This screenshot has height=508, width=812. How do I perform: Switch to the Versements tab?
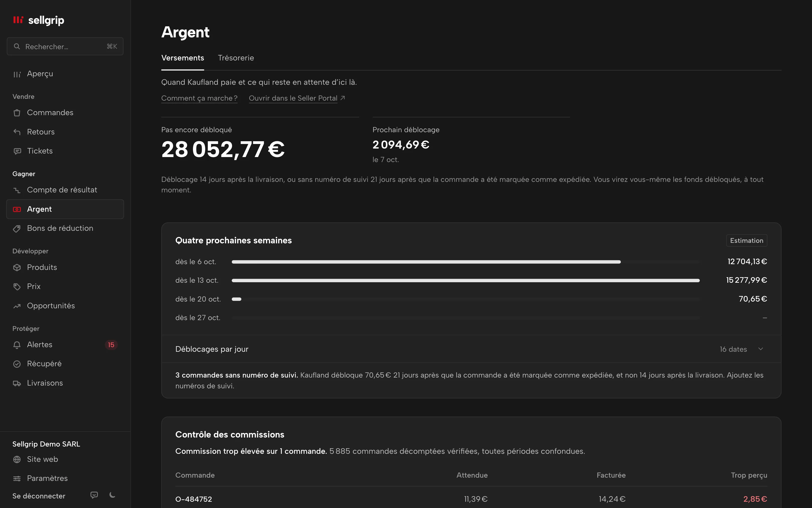[x=182, y=58]
